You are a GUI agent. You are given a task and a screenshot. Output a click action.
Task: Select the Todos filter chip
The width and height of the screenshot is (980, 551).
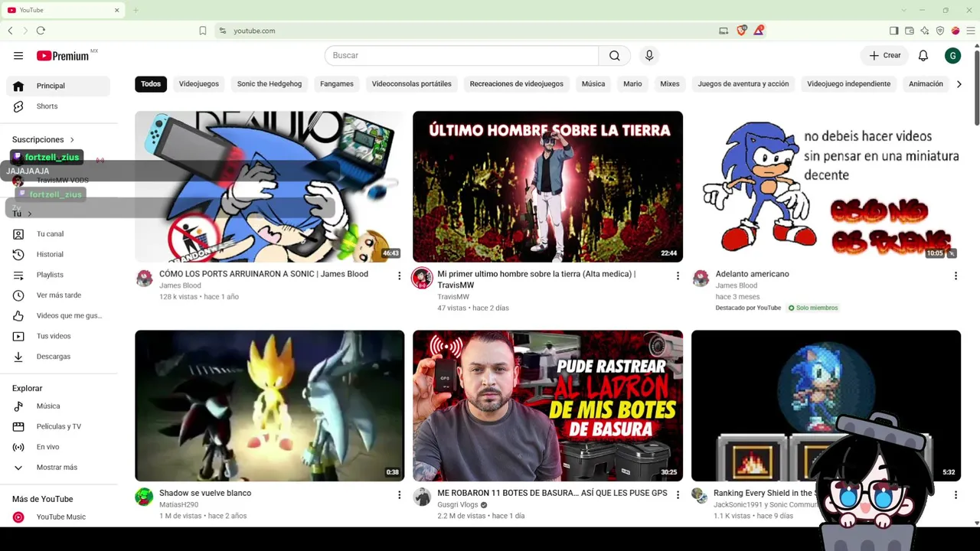[x=151, y=84]
